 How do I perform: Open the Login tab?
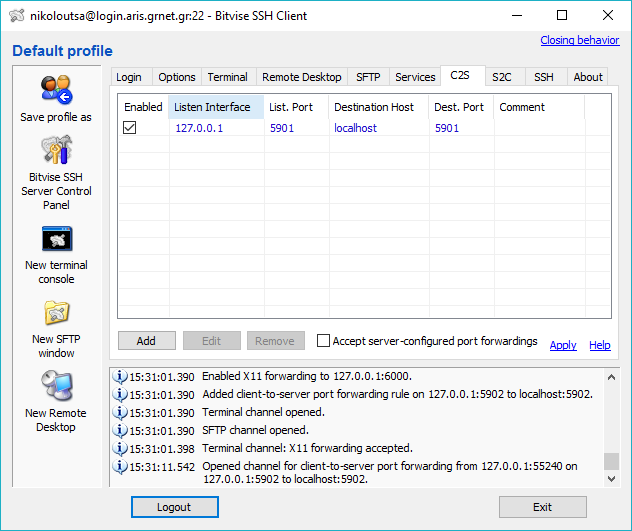[x=129, y=77]
